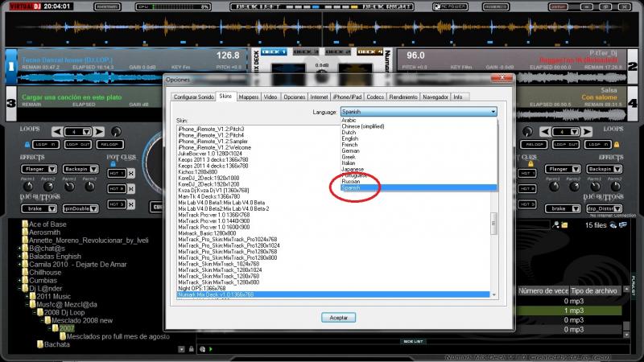Screen dimensions: 644x362
Task: Switch to the Mappers tab
Action: click(249, 97)
